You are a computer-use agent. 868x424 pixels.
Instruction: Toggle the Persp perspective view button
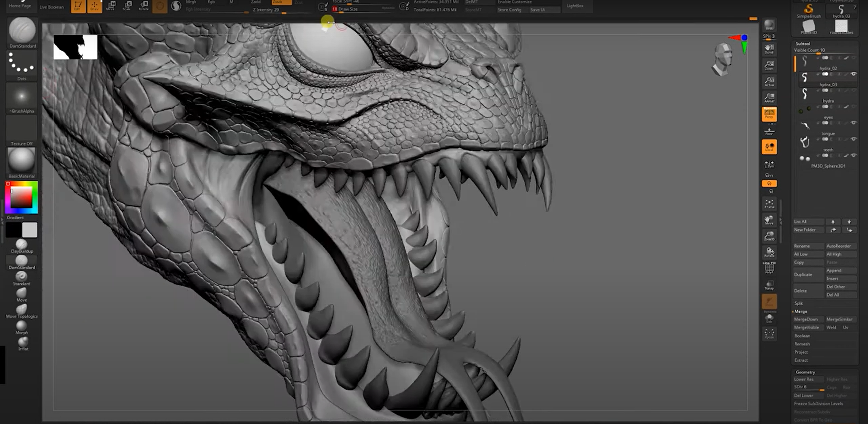[x=769, y=114]
